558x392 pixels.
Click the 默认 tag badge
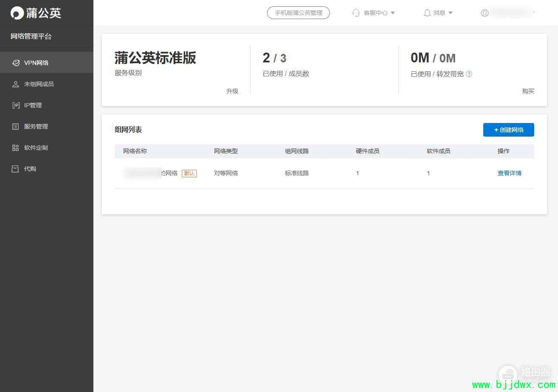point(189,173)
